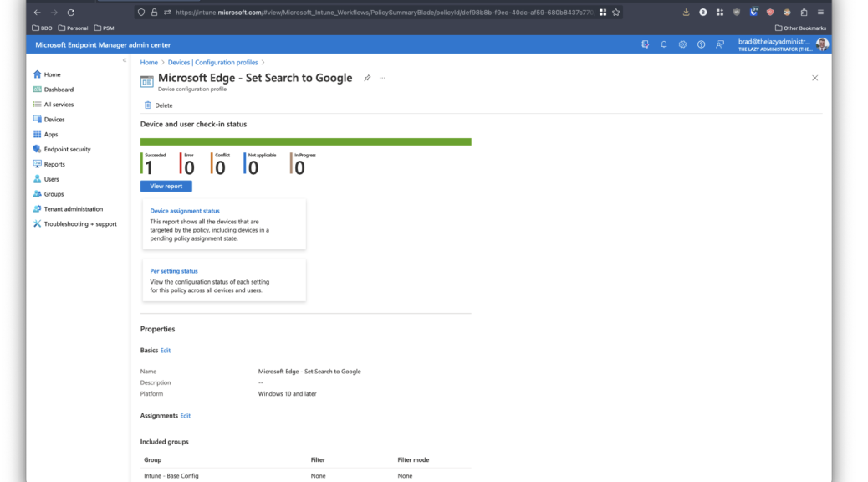Screen dimensions: 868x482
Task: Click the Windows 10 and later platform value
Action: tap(288, 394)
